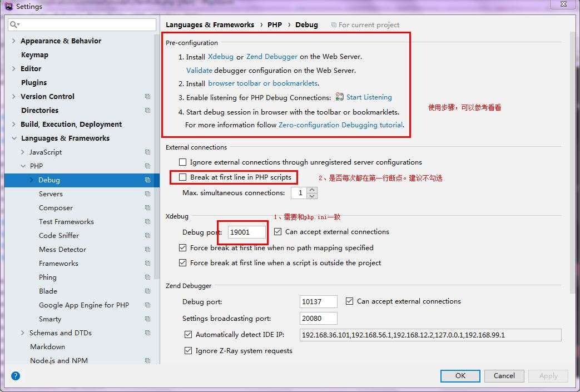Screen dimensions: 580x392
Task: Increase max simultaneous connections stepper
Action: 312,190
